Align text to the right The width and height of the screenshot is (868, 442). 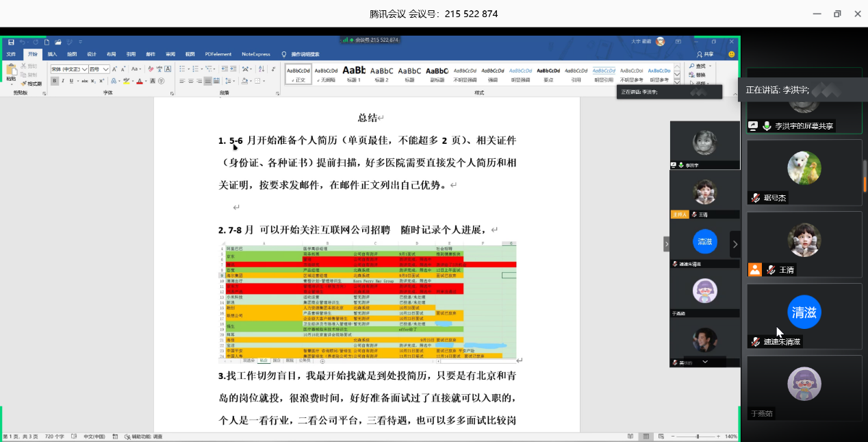tap(199, 81)
